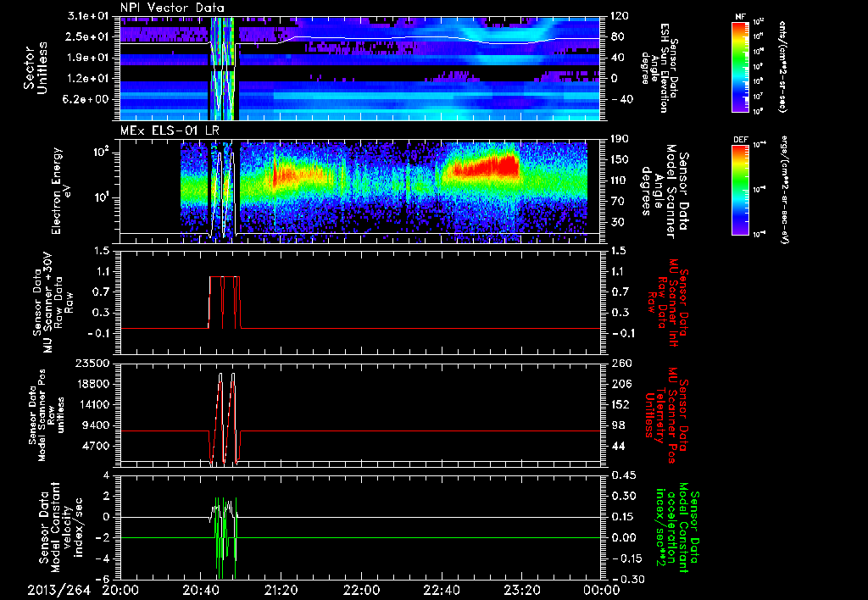The width and height of the screenshot is (868, 600).
Task: Click the green "Model Constant acceleration" axis title
Action: [x=677, y=528]
